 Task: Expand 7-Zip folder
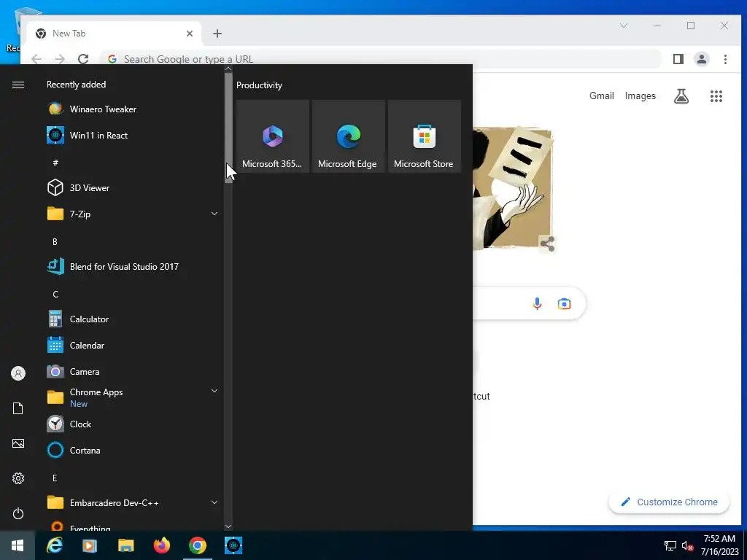point(214,214)
